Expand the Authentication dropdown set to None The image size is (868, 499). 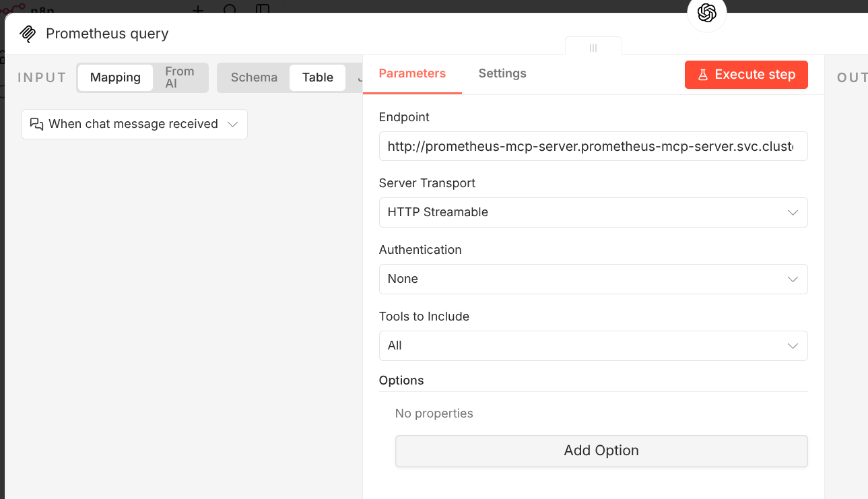(x=593, y=279)
